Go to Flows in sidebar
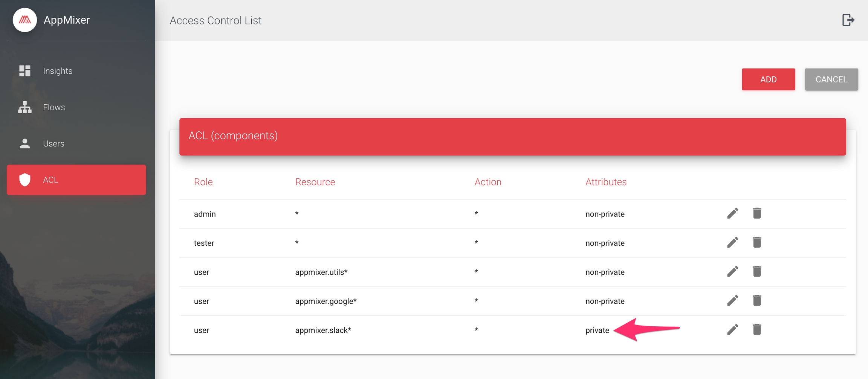This screenshot has height=379, width=868. tap(54, 107)
